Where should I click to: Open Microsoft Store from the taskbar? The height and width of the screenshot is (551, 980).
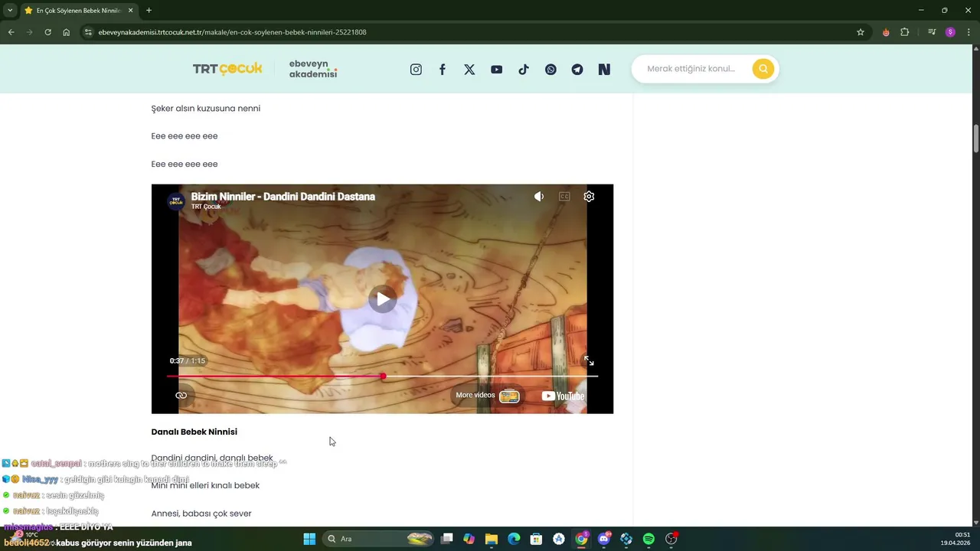coord(537,539)
